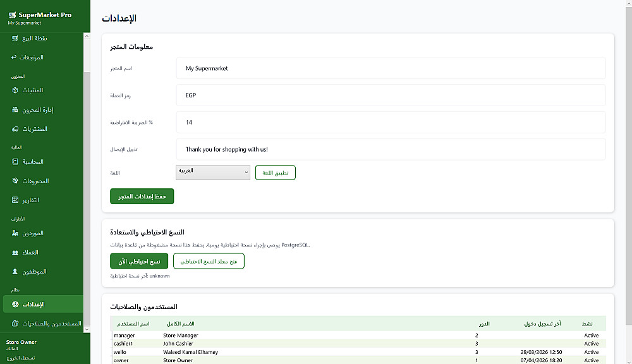The width and height of the screenshot is (632, 364).
Task: Open Customers (العملاء) people icon
Action: click(x=15, y=253)
